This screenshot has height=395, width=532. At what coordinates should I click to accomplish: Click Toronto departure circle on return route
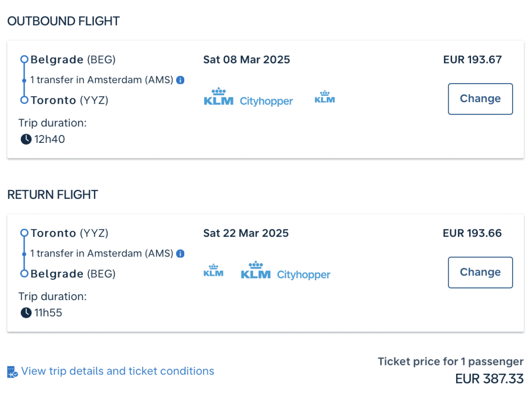[24, 233]
